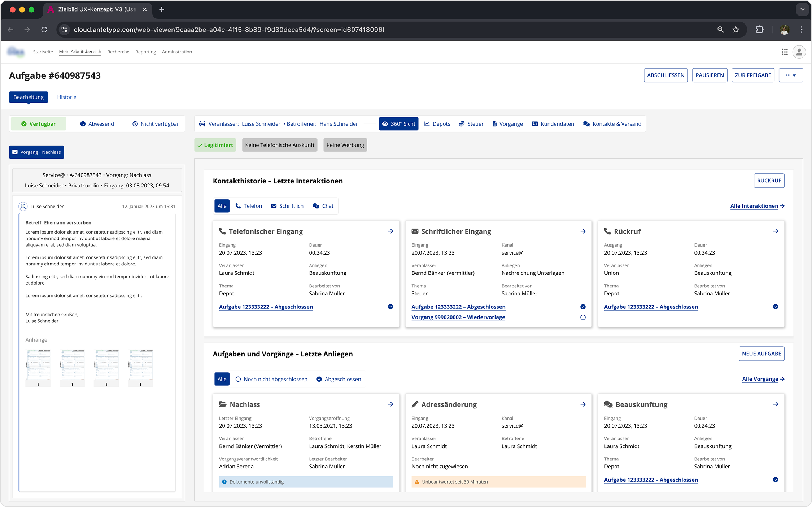Open the user profile avatar menu
This screenshot has width=812, height=507.
point(799,52)
